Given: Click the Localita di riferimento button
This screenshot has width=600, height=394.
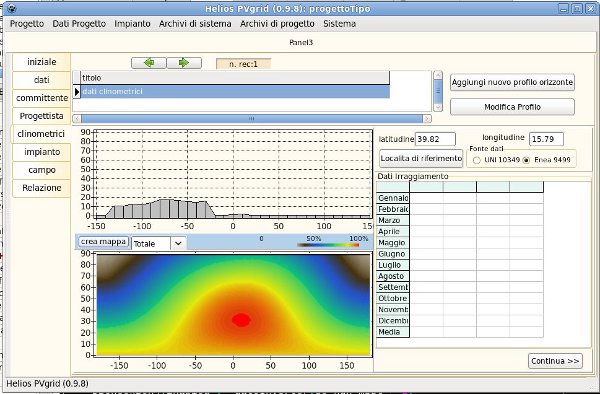Looking at the screenshot, I should pos(421,158).
